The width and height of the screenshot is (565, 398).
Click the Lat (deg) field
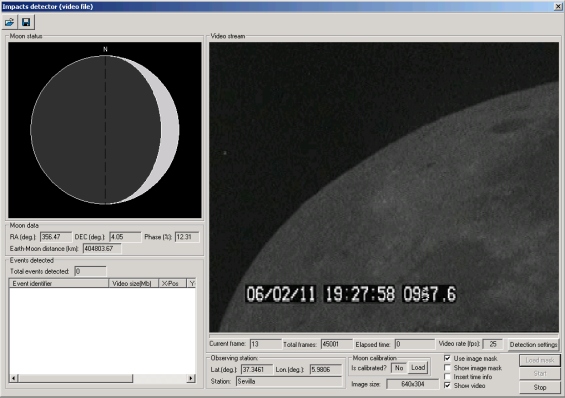coord(257,370)
